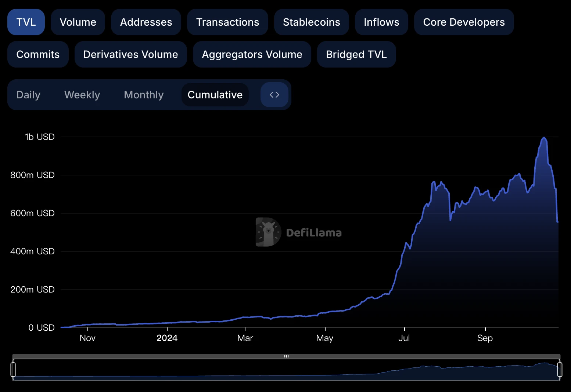Set the interval to Daily
This screenshot has width=571, height=392.
pyautogui.click(x=28, y=95)
